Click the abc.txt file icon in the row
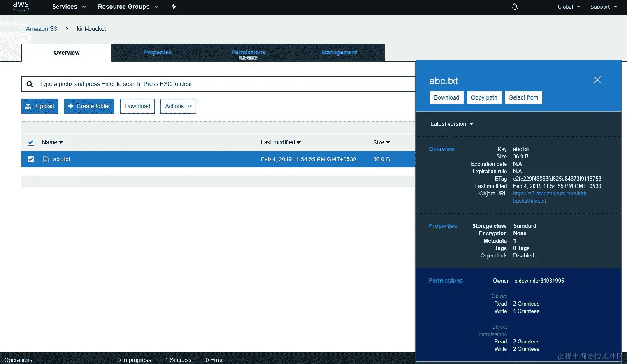The image size is (627, 364). [x=46, y=159]
